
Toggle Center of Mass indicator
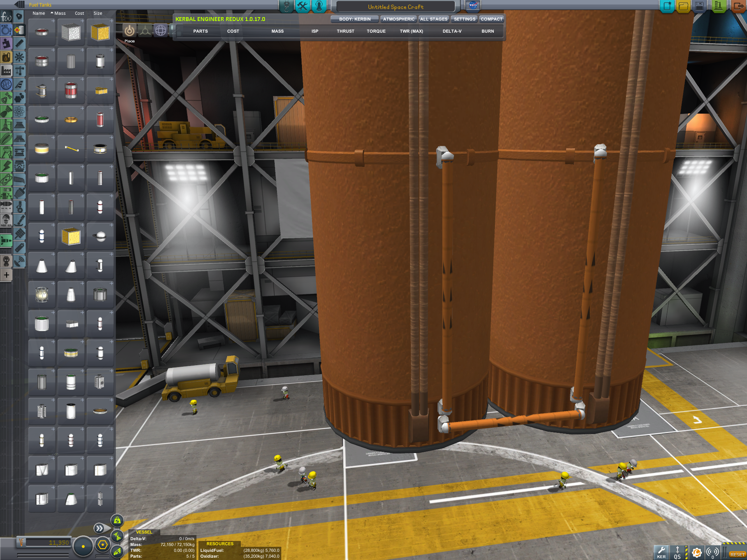117,520
